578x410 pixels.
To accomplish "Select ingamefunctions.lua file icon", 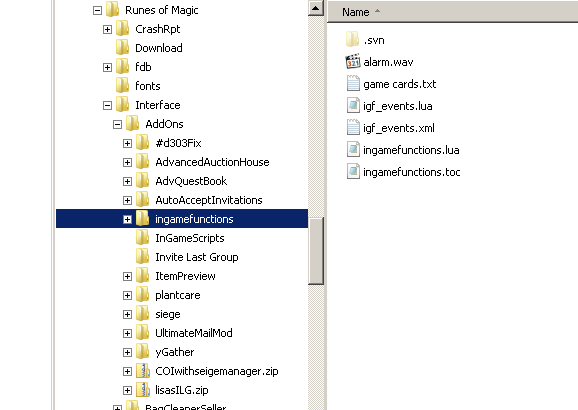I will pyautogui.click(x=353, y=150).
